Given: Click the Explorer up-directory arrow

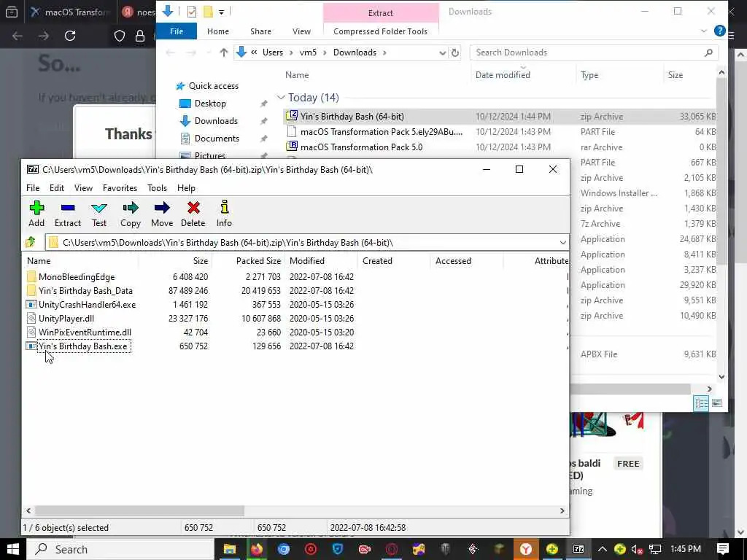Looking at the screenshot, I should click(x=223, y=52).
